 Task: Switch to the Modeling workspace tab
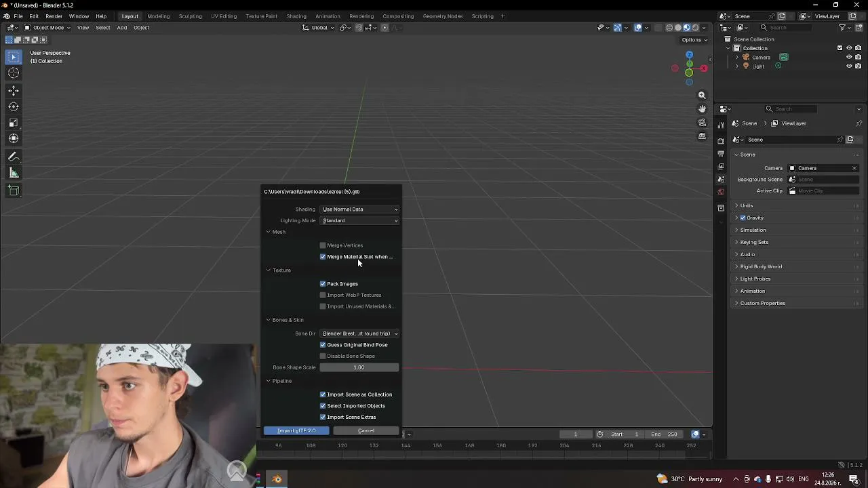click(159, 16)
